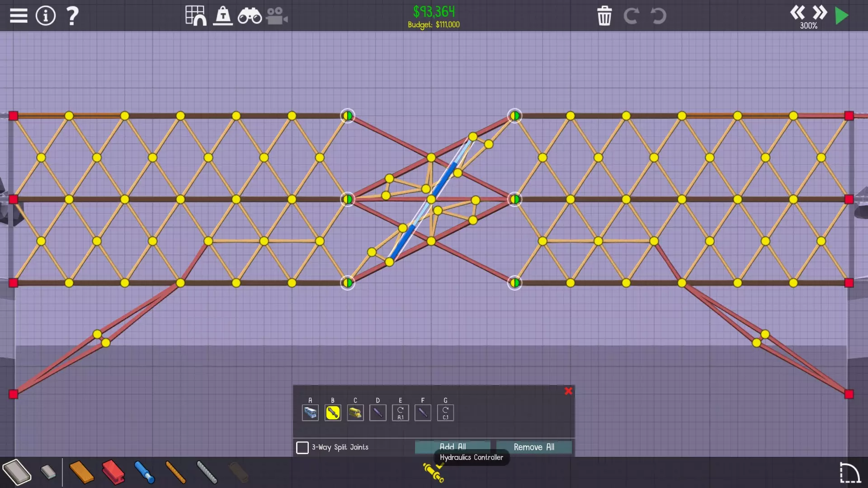
Task: Toggle the grid and arch tool
Action: (x=196, y=16)
